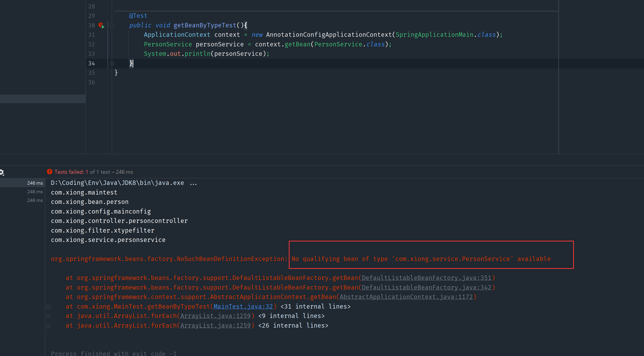644x356 pixels.
Task: Click the fold-end marker on line 34
Action: (x=112, y=63)
